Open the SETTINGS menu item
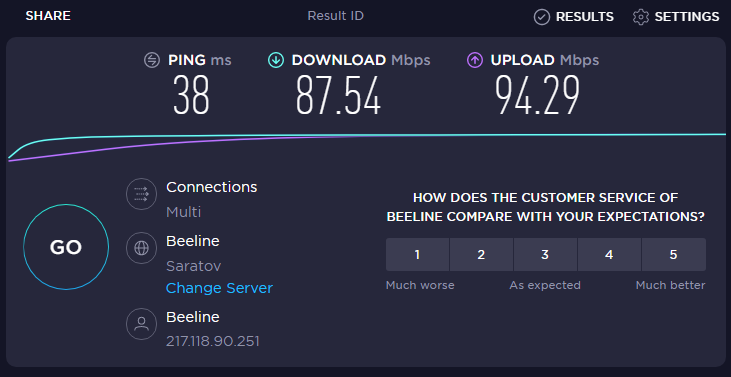The height and width of the screenshot is (377, 731). coord(687,17)
